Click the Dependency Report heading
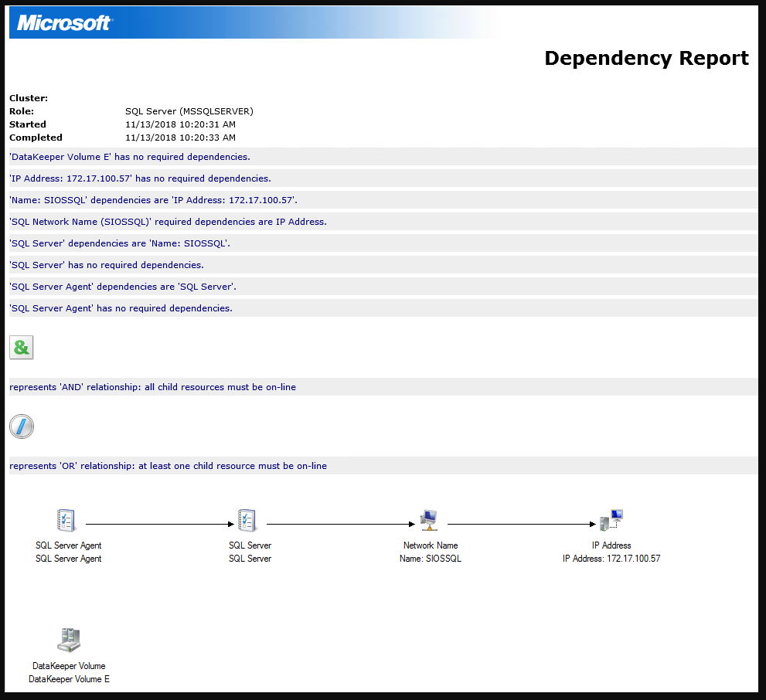Screen dimensions: 766x700 646,58
